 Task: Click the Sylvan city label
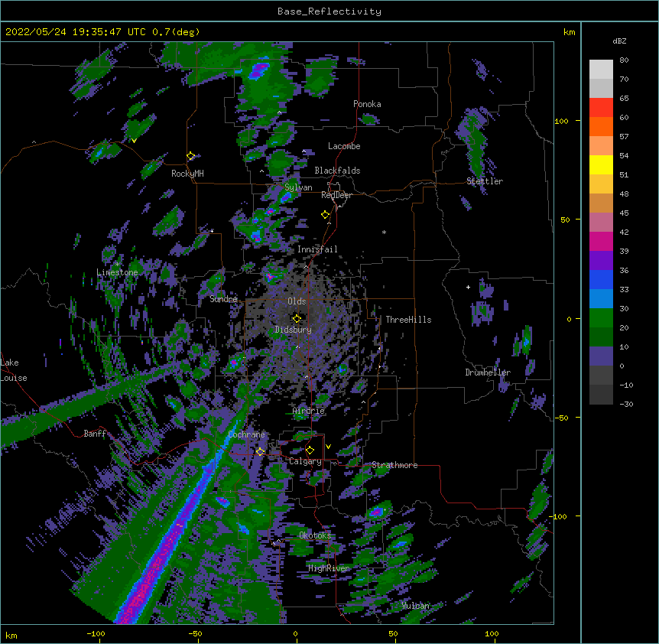tap(298, 187)
